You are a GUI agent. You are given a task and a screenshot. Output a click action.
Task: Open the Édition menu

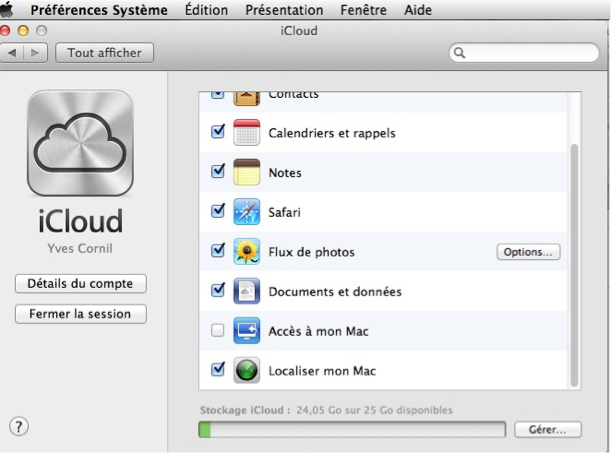coord(206,10)
